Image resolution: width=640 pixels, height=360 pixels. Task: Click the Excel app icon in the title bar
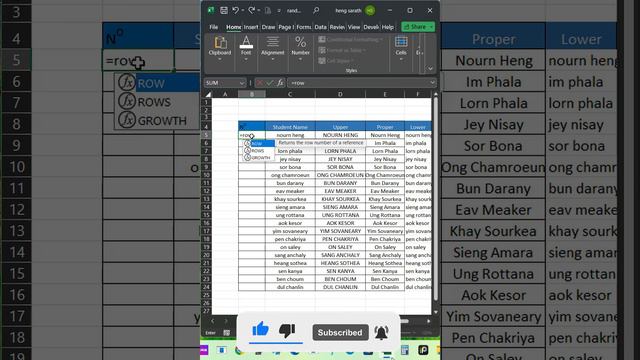click(x=211, y=10)
